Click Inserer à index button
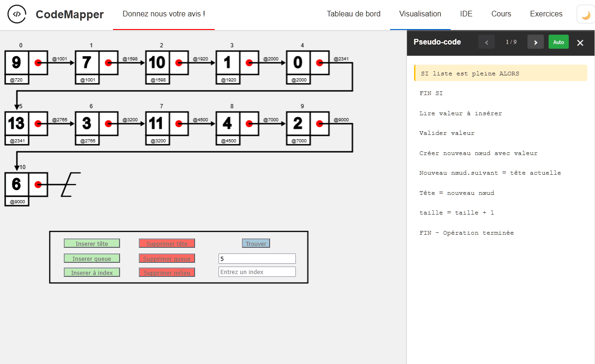This screenshot has height=364, width=595. (92, 273)
